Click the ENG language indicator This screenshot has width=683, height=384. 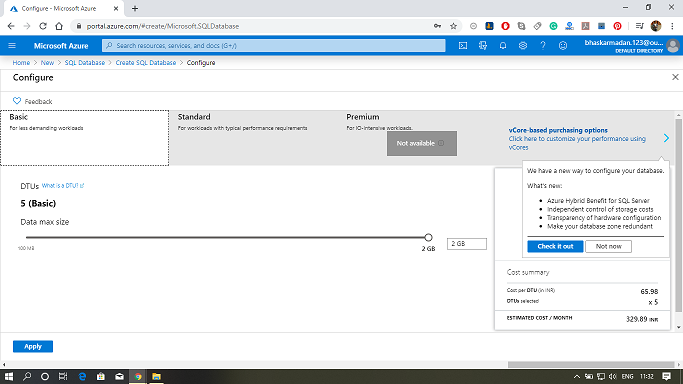[x=627, y=377]
